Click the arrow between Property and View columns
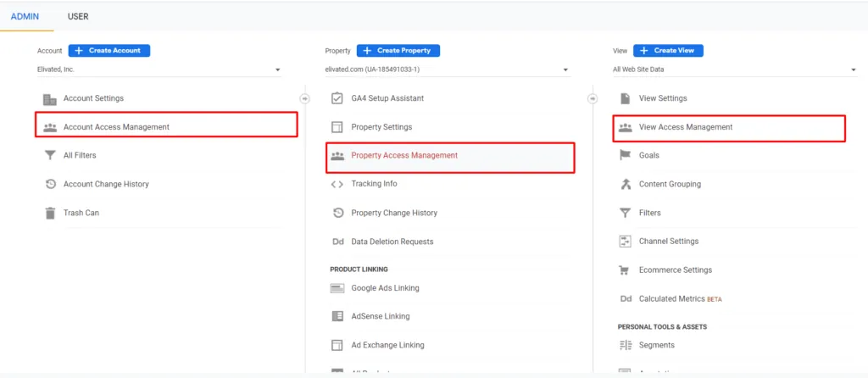The height and width of the screenshot is (378, 868). tap(593, 98)
